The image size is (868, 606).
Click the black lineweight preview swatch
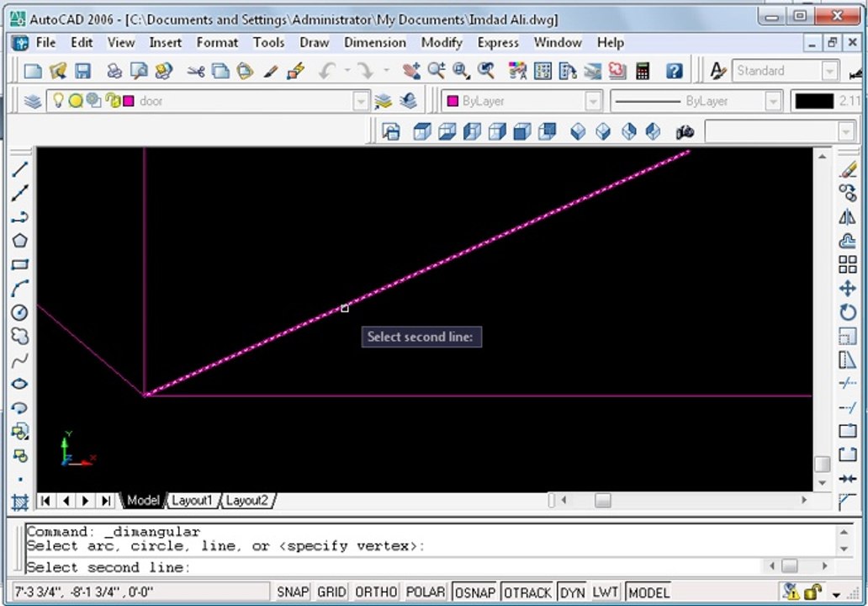tap(814, 101)
